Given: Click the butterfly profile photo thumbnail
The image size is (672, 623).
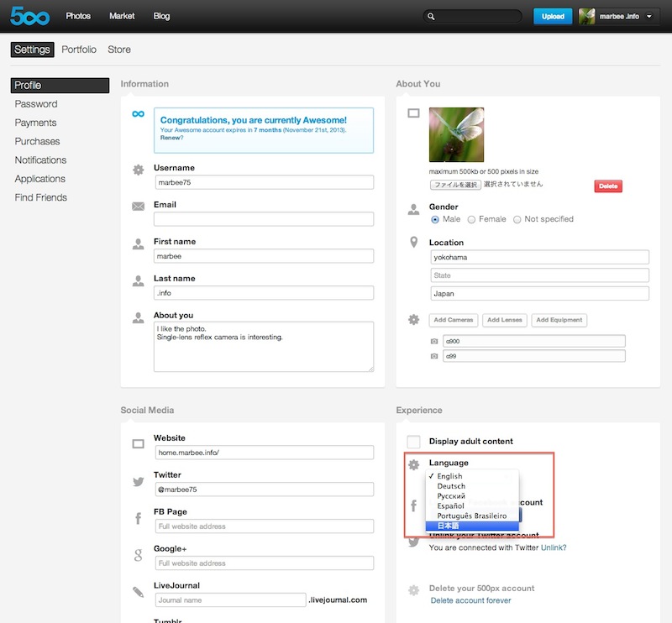Looking at the screenshot, I should coord(456,134).
